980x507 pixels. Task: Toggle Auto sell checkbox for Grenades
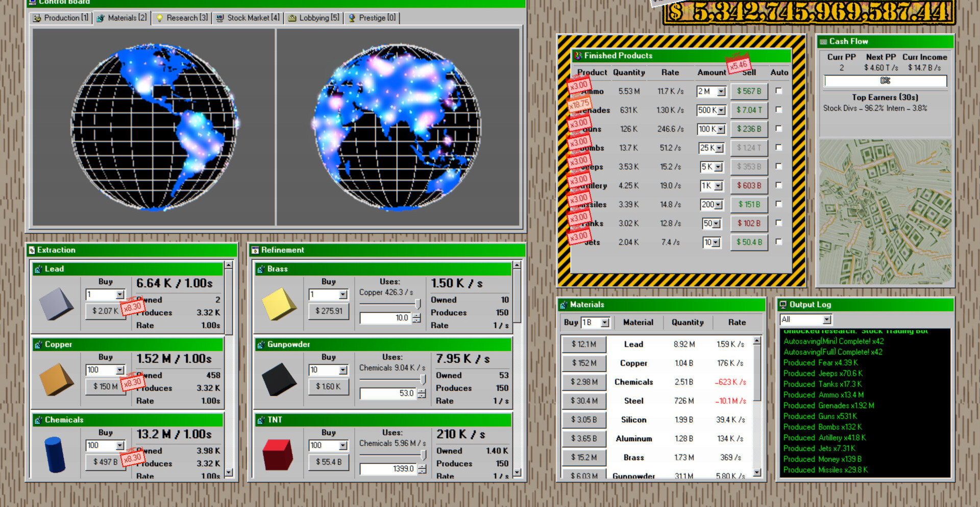pyautogui.click(x=778, y=110)
